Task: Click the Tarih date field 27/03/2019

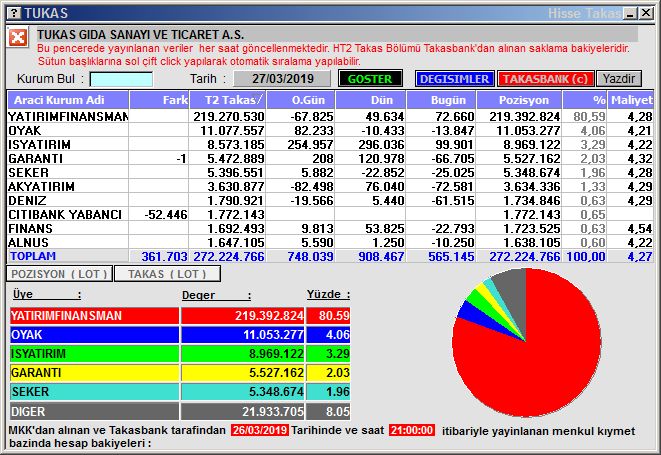Action: click(282, 79)
